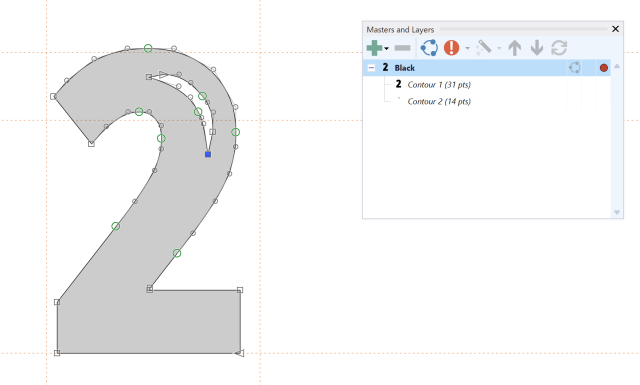Click the master compatibility icon in Black row
Screen dimensions: 640x385
[x=575, y=68]
